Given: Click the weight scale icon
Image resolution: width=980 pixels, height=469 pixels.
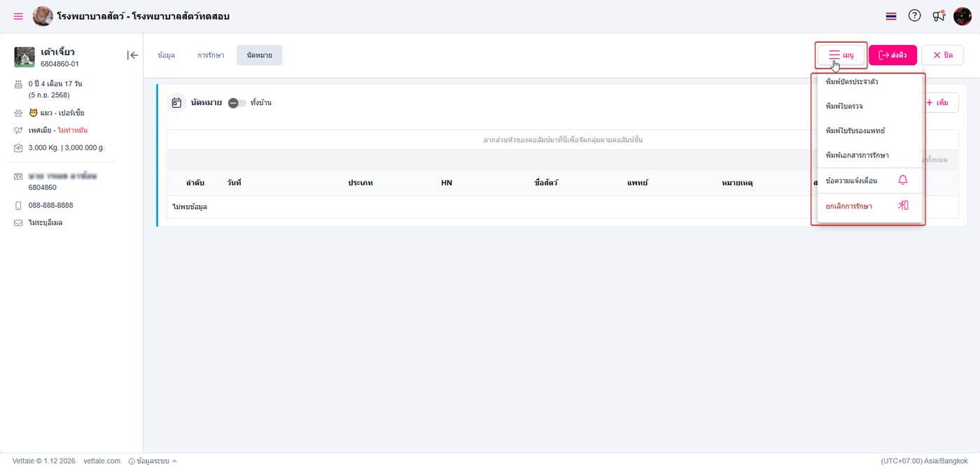Looking at the screenshot, I should [18, 148].
